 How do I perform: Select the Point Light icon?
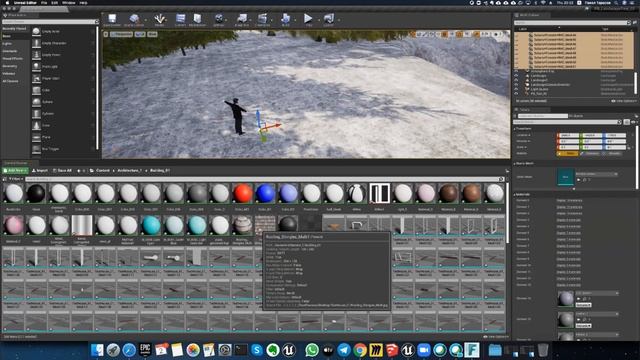pyautogui.click(x=36, y=67)
